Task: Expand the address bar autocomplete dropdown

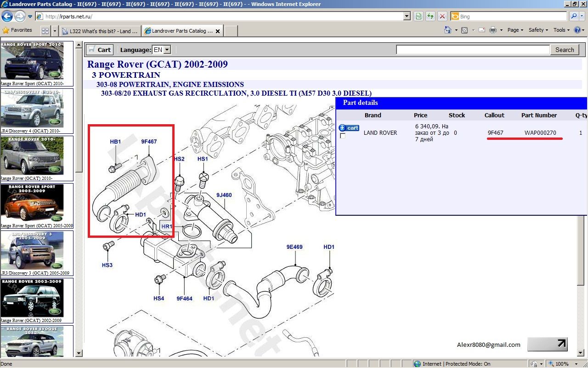Action: [x=407, y=17]
